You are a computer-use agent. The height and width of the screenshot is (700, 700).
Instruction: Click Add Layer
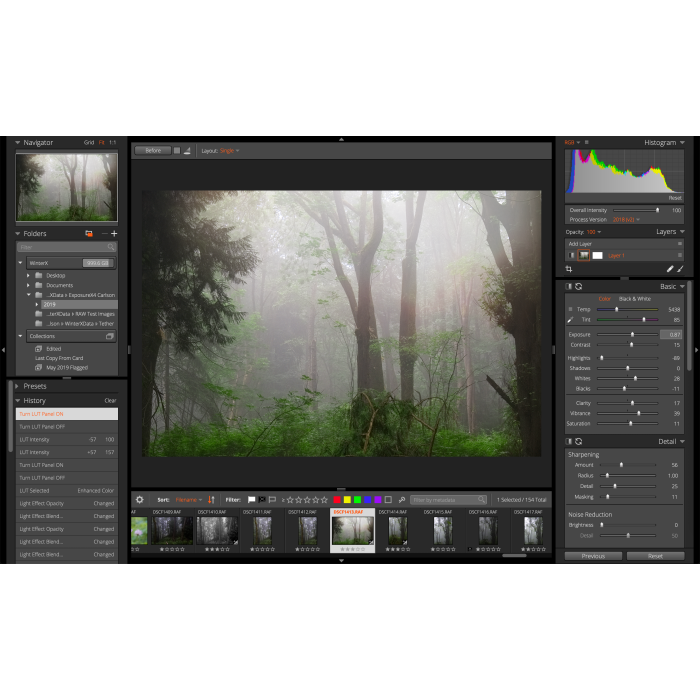[580, 244]
